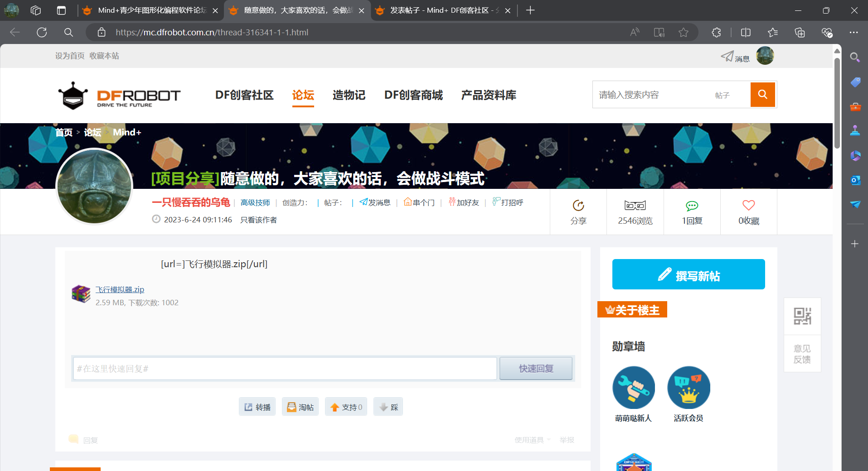Click author name 一只慢吞吞的乌龟
Viewport: 868px width, 471px height.
point(191,202)
